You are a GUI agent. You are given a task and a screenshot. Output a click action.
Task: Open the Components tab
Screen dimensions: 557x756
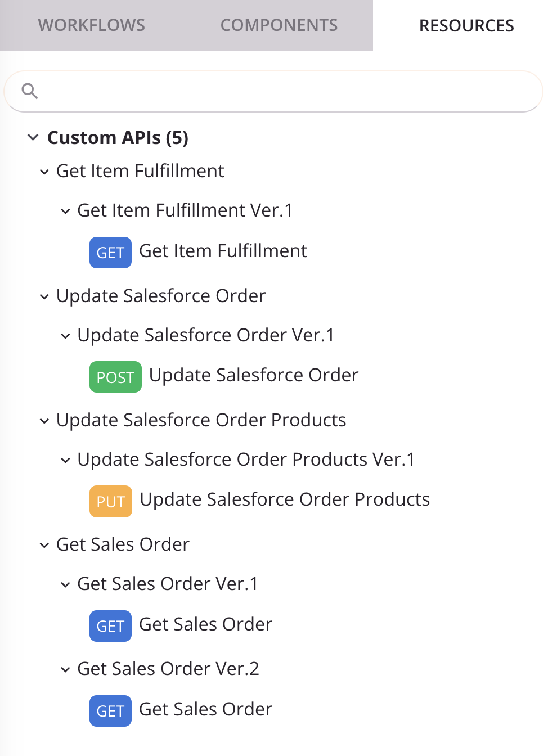pos(279,25)
